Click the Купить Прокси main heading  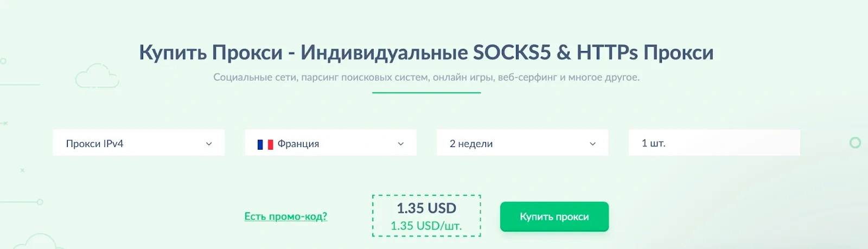pyautogui.click(x=426, y=53)
